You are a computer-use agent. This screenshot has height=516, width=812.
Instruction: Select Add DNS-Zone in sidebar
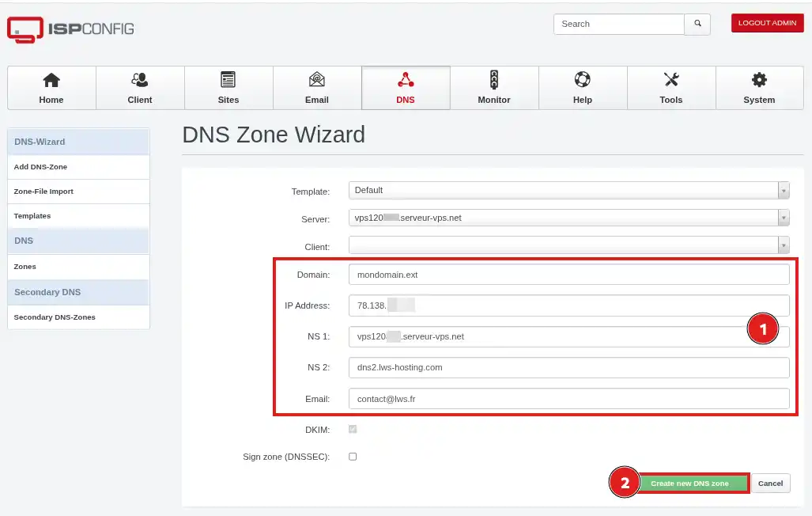79,167
